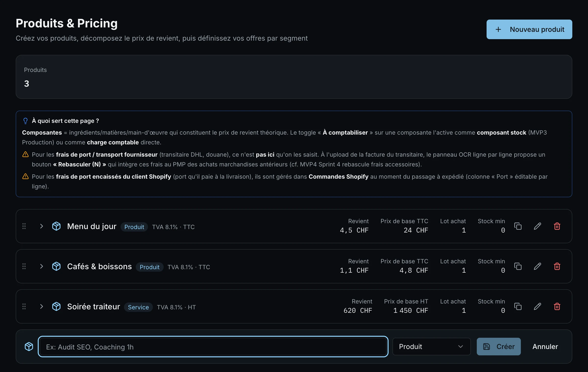Edit Menu du jour with pencil icon
This screenshot has height=372, width=588.
(x=537, y=226)
